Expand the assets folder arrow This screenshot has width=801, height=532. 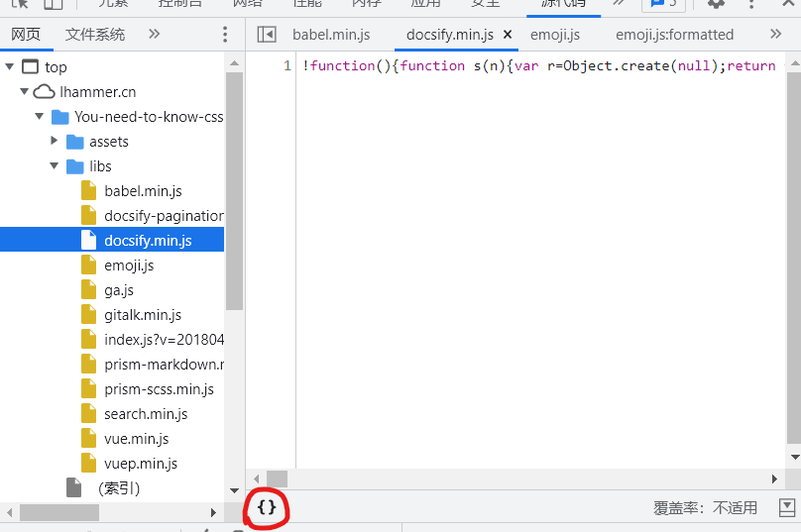(x=55, y=142)
